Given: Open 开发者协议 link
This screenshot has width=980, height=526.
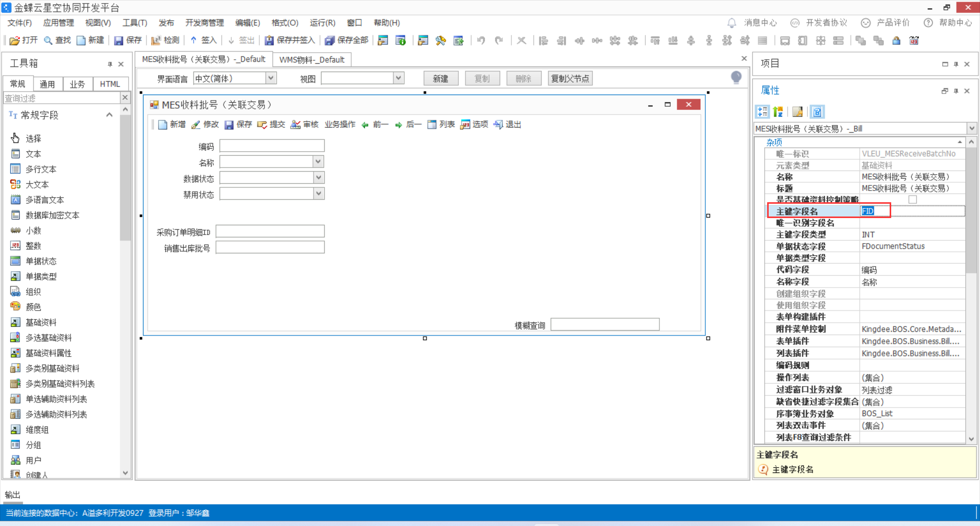Looking at the screenshot, I should (x=818, y=22).
